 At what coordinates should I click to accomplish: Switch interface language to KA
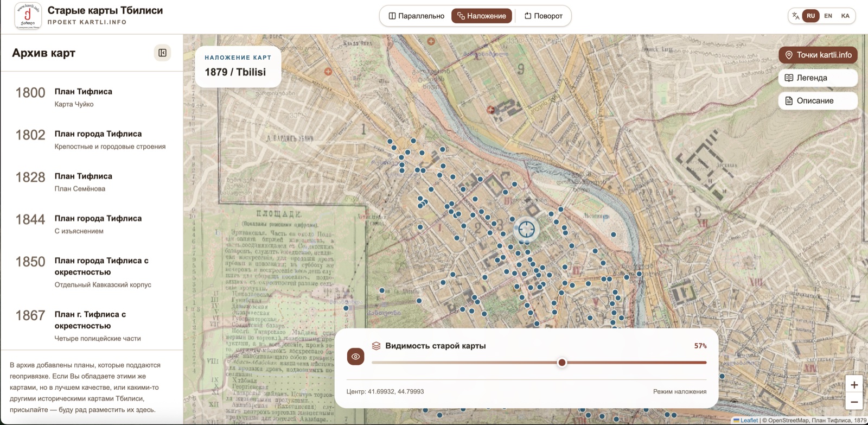tap(845, 16)
